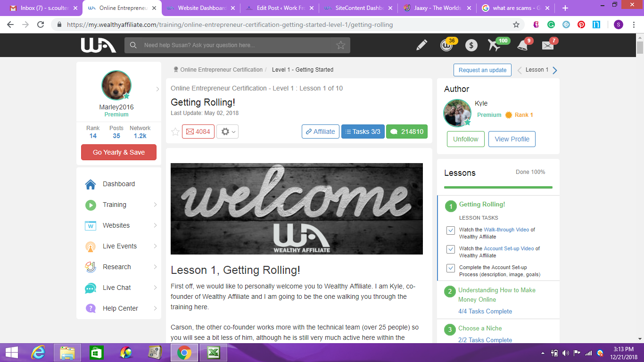Open File Explorer from the taskbar
The image size is (644, 362).
(67, 353)
